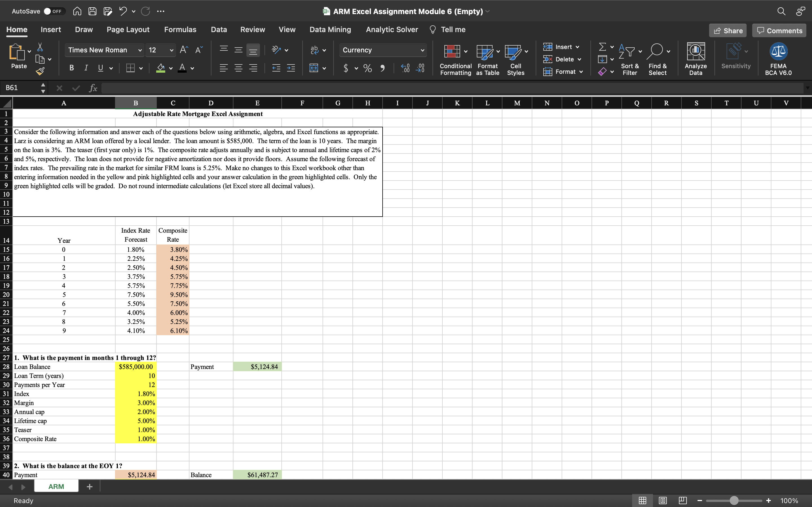Toggle bold formatting
The image size is (812, 507).
(x=71, y=68)
